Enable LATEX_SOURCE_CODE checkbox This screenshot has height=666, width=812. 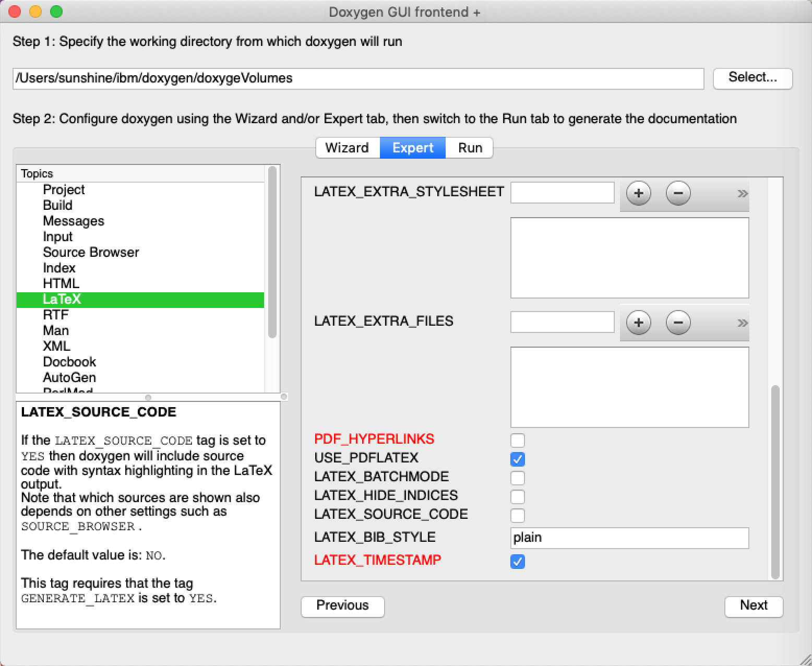(x=518, y=515)
